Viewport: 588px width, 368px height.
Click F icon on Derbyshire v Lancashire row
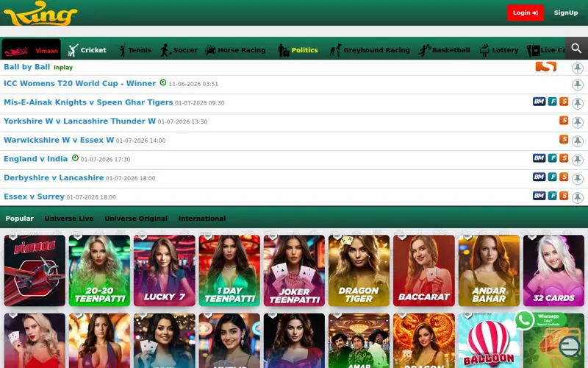(x=553, y=177)
